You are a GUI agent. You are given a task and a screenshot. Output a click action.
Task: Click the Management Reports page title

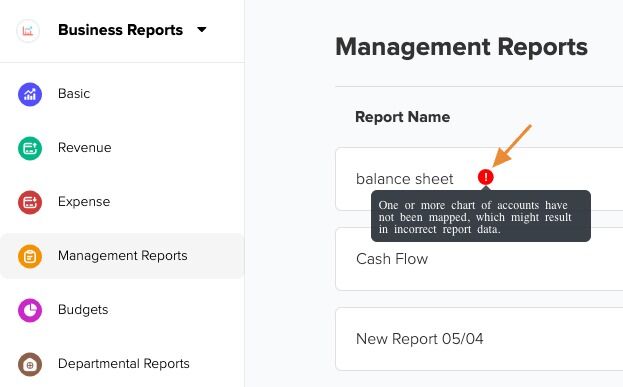[x=461, y=47]
